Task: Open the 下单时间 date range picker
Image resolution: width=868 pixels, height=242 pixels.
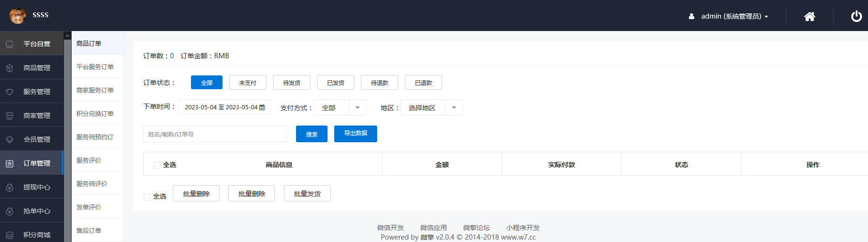Action: [x=224, y=107]
